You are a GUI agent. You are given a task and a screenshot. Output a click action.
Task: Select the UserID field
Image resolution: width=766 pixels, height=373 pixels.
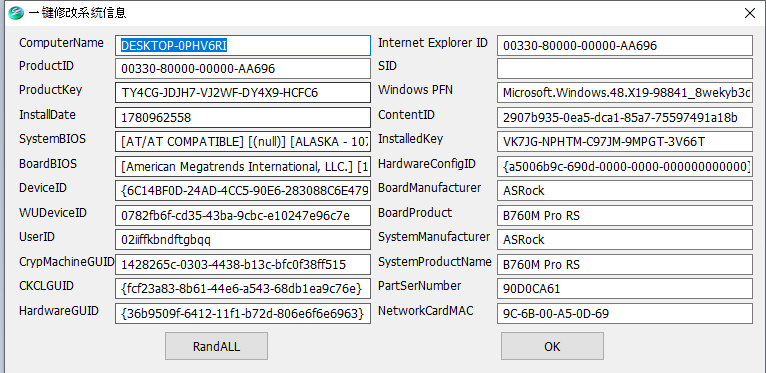click(243, 240)
